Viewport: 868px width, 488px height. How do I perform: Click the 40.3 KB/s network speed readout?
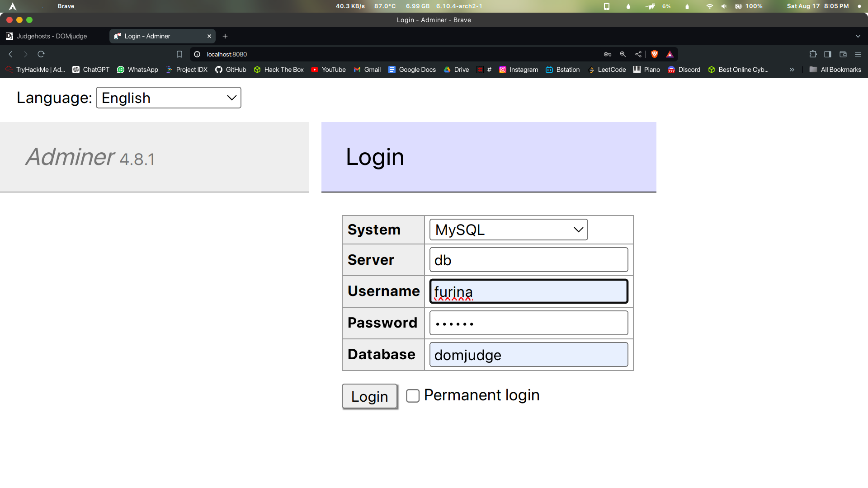(x=350, y=6)
